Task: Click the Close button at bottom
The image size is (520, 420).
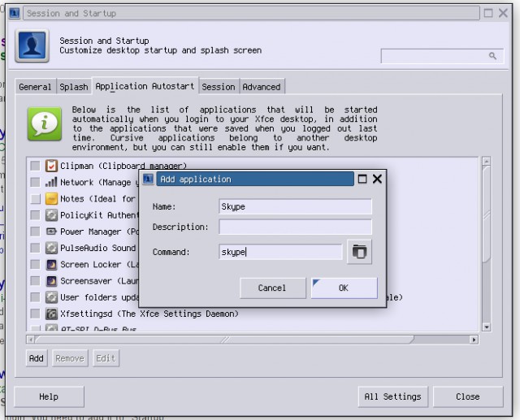Action: click(x=468, y=396)
